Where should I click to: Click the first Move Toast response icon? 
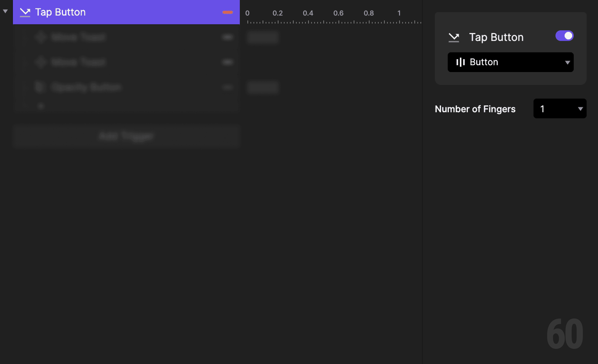tap(41, 37)
